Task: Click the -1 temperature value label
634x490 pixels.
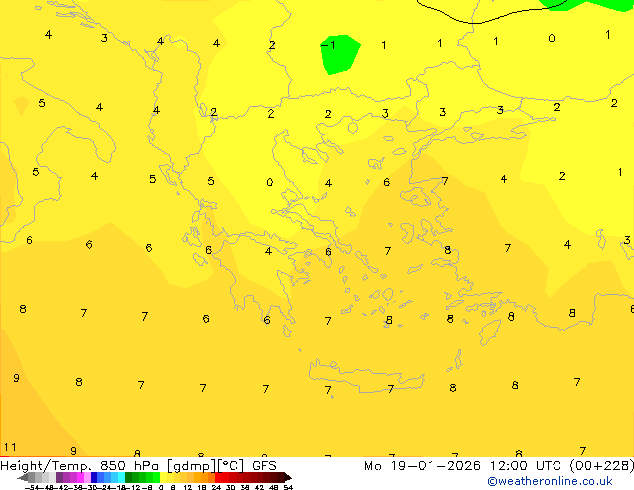Action: 328,45
